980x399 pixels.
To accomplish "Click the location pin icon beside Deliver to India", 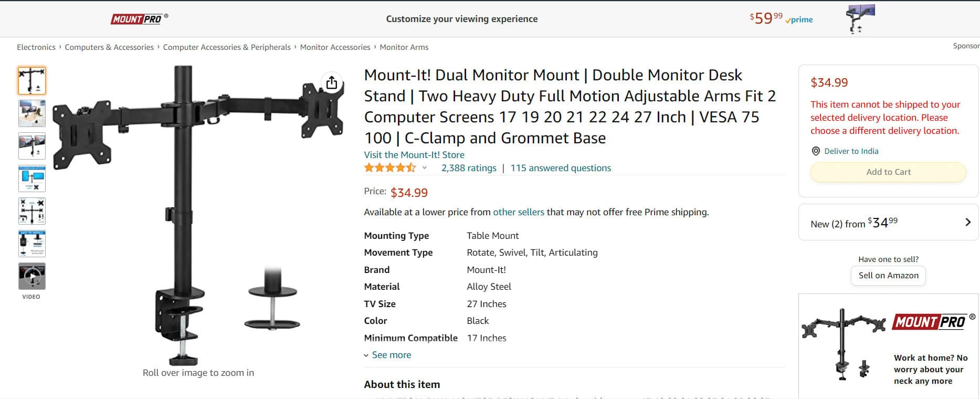I will (815, 151).
